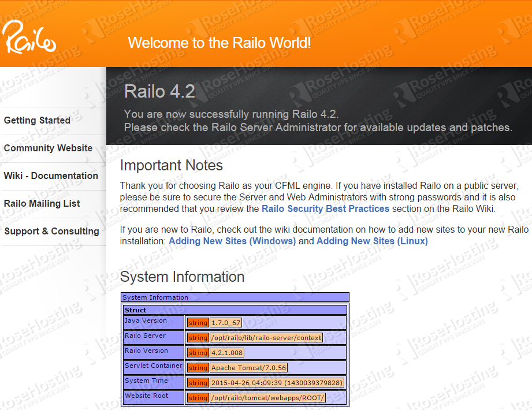Go to Community Website from the sidebar
The image size is (532, 410).
48,148
